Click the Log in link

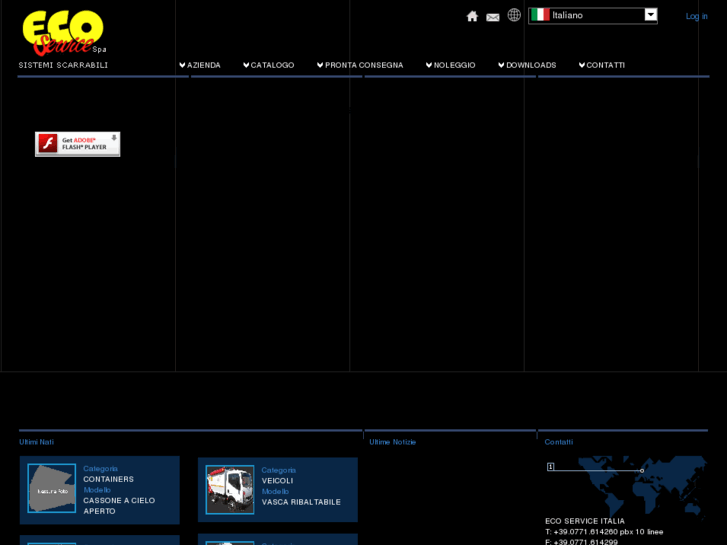click(696, 16)
